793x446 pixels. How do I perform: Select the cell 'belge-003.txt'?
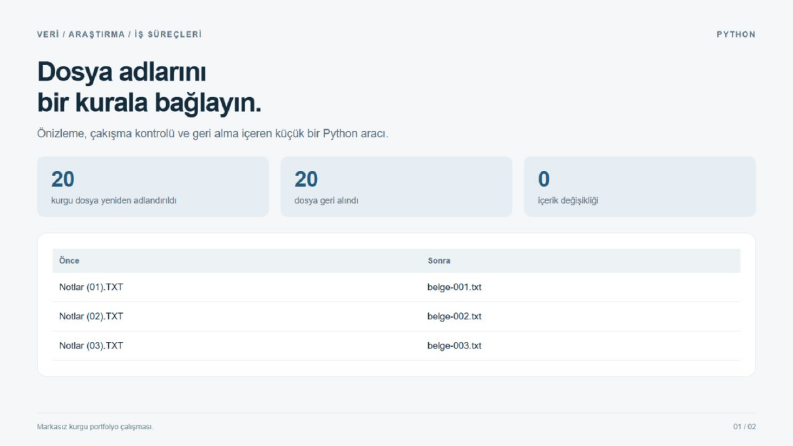pos(454,346)
